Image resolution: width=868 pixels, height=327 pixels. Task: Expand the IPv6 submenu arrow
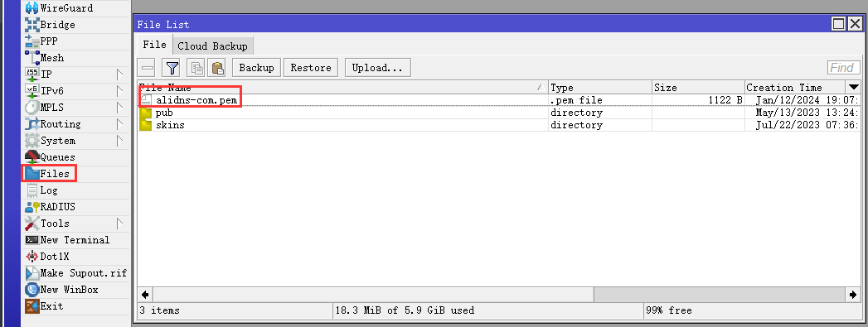click(x=119, y=91)
